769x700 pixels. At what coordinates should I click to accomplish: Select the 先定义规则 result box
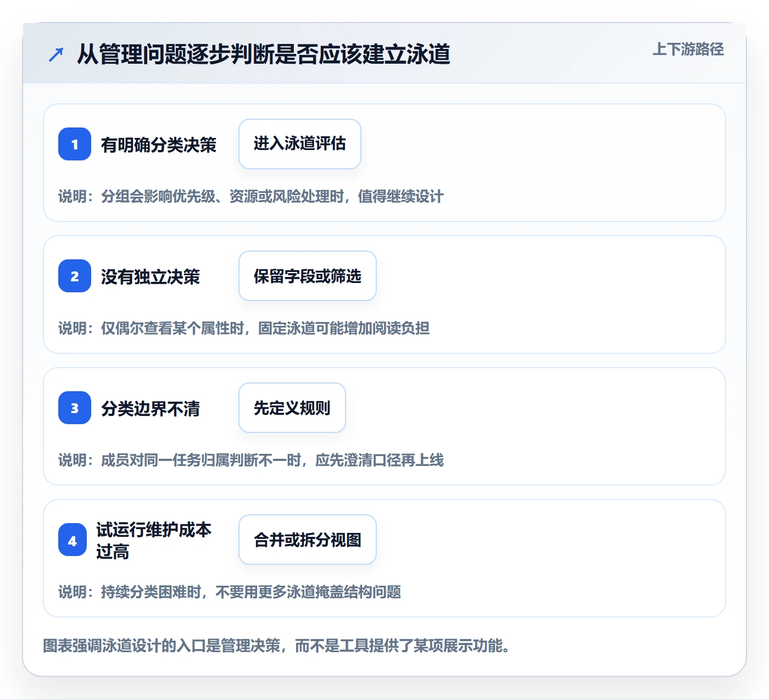[292, 408]
